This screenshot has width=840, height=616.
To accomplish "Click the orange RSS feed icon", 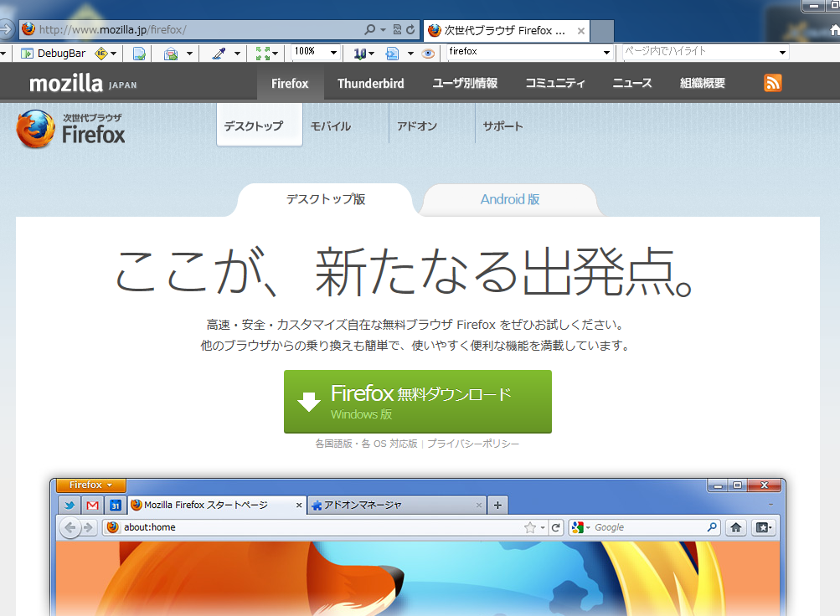I will [772, 83].
